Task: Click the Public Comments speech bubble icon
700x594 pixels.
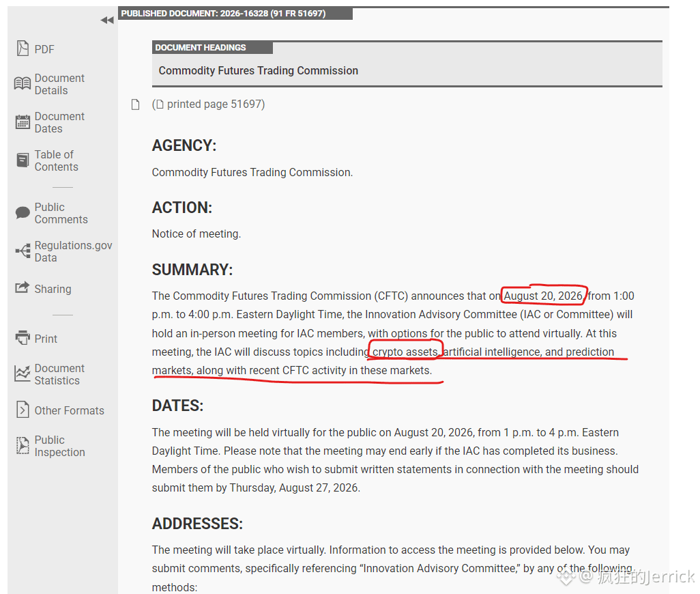Action: click(23, 212)
